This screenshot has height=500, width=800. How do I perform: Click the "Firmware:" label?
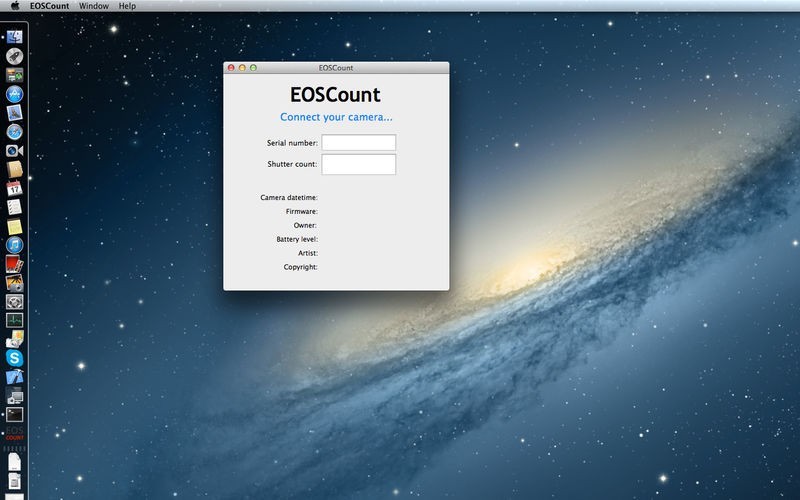pyautogui.click(x=302, y=211)
